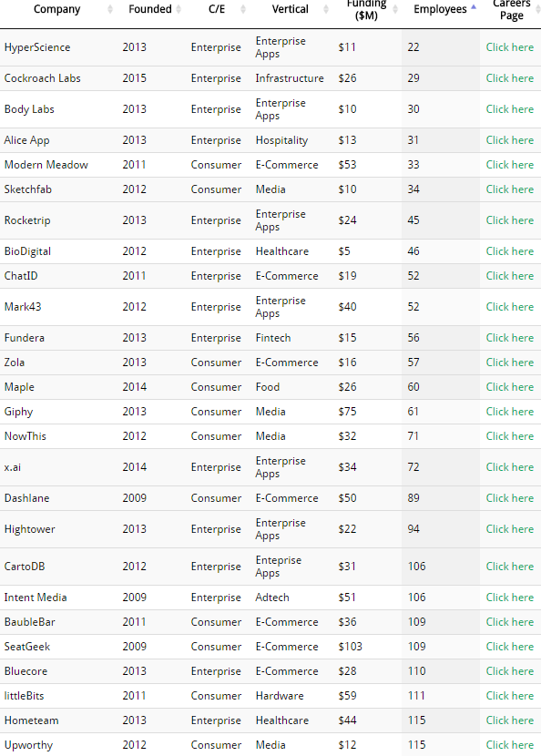
Task: Toggle Employees sorting to descending order
Action: [x=474, y=8]
